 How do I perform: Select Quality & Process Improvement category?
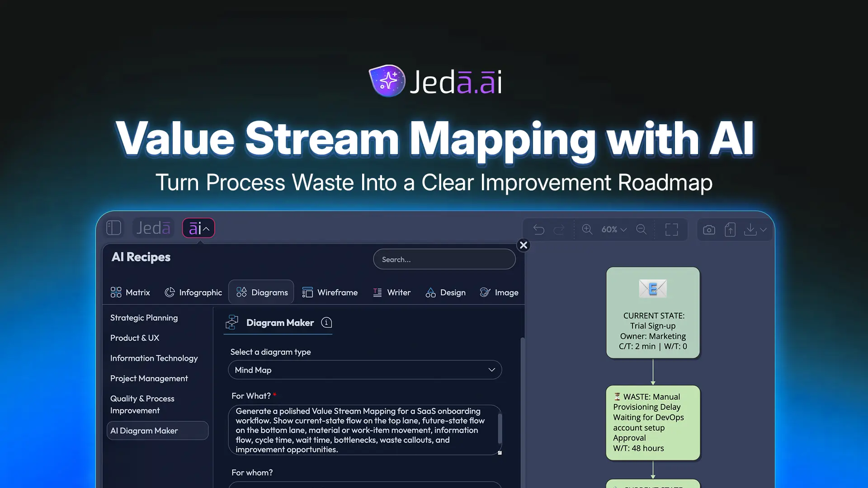coord(142,404)
